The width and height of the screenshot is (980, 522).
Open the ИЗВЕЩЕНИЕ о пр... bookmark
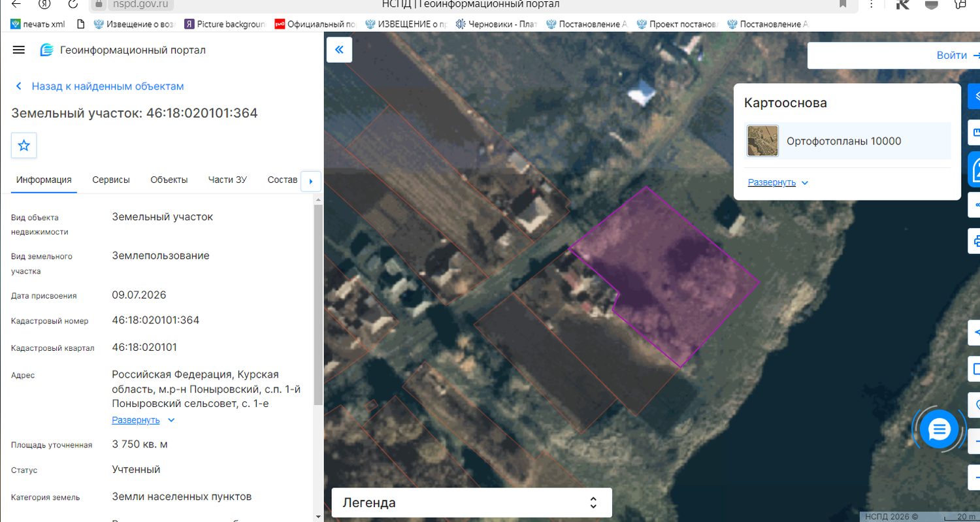point(406,24)
